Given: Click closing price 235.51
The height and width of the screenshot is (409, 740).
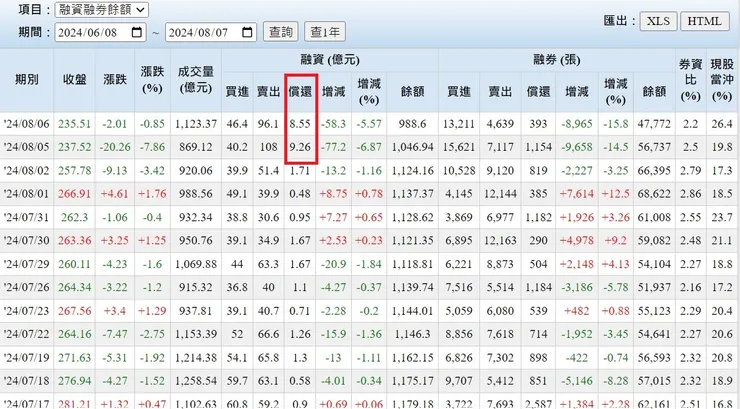Looking at the screenshot, I should [x=74, y=124].
